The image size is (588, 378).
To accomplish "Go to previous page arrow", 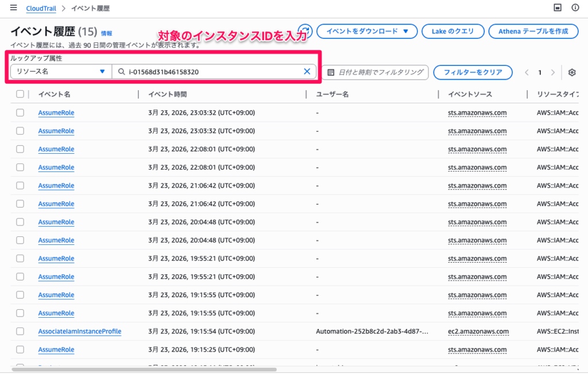I will pos(527,72).
